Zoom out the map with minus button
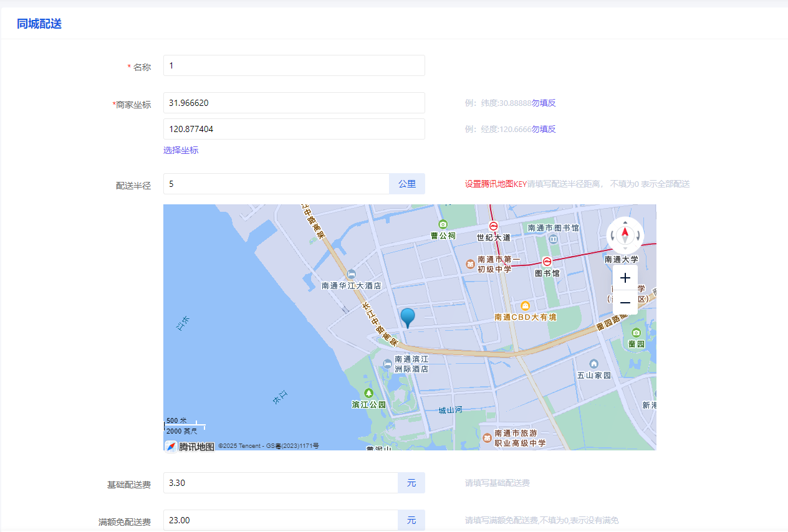 [x=625, y=303]
